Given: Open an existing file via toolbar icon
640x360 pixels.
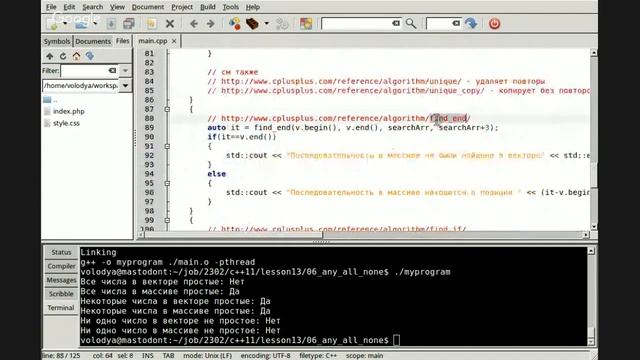Looking at the screenshot, I should 81,24.
